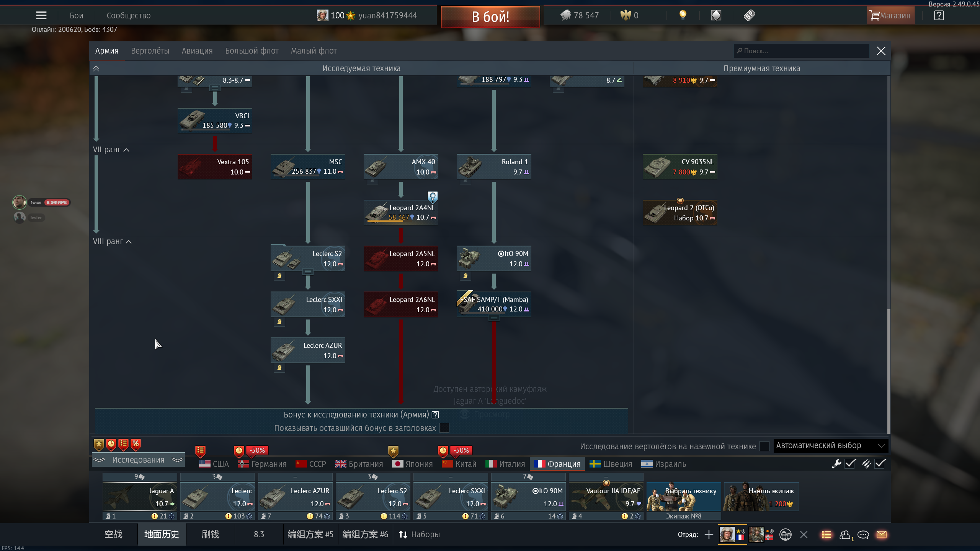980x551 pixels.
Task: Toggle helicopter research on ground vehicles
Action: pos(764,446)
